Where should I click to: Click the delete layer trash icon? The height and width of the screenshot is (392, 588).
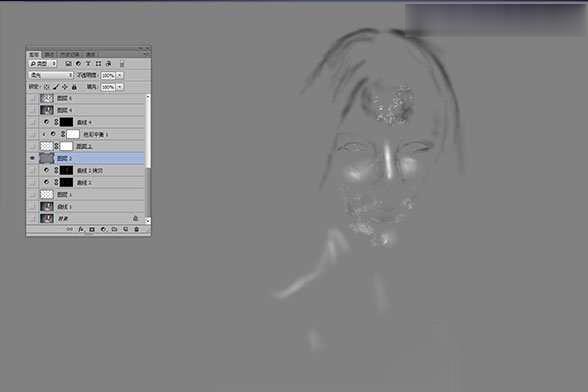coord(136,229)
